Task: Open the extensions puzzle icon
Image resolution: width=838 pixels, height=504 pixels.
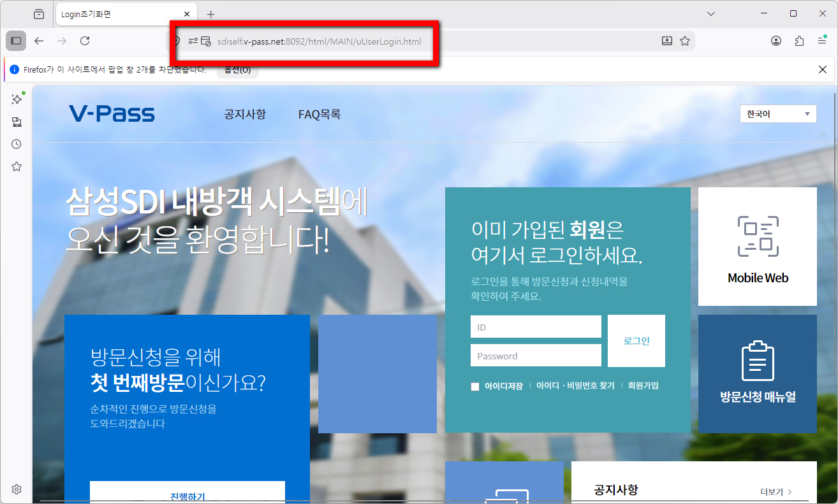Action: click(x=800, y=41)
